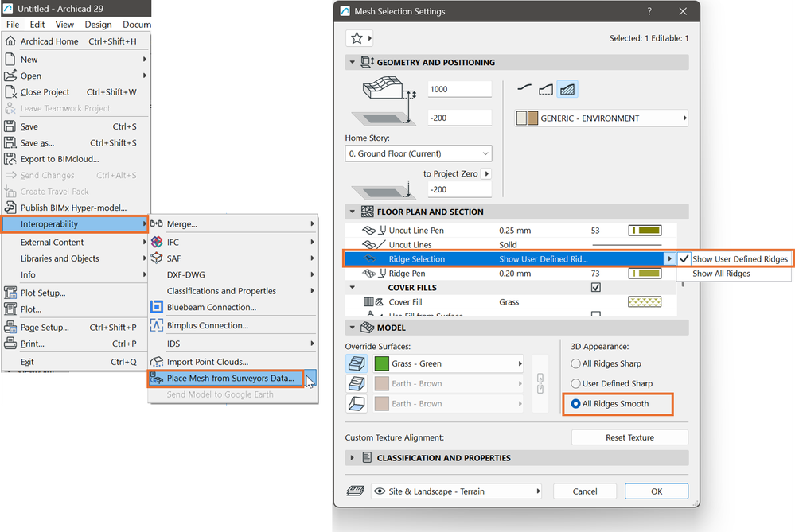The image size is (795, 532).
Task: Open the to Project Zero reference arrow
Action: (x=486, y=174)
